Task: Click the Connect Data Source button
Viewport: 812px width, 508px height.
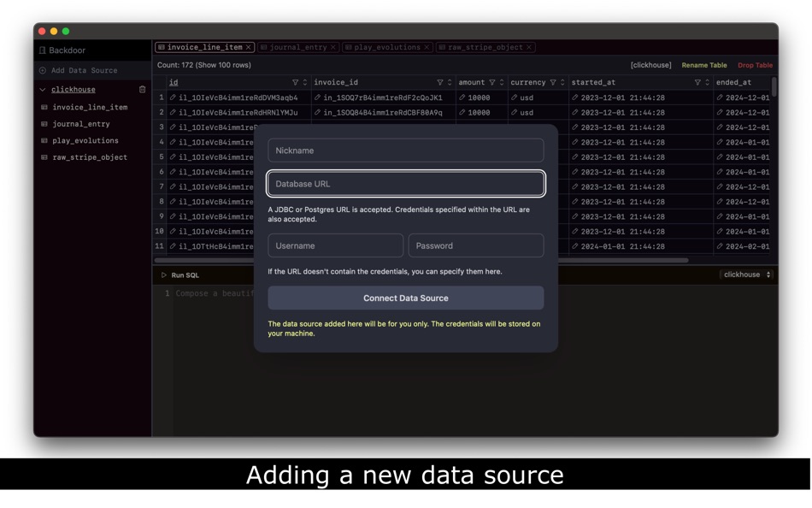Action: click(x=406, y=298)
